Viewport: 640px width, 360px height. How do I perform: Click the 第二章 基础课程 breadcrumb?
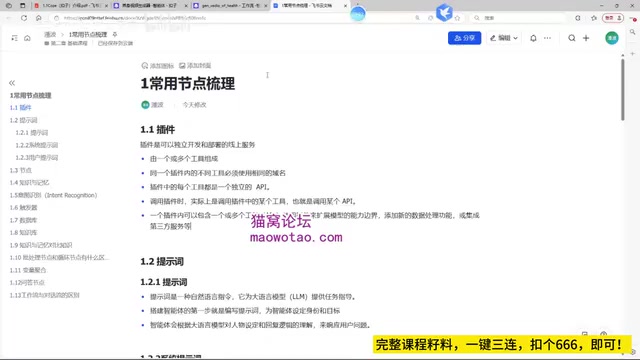pyautogui.click(x=66, y=43)
